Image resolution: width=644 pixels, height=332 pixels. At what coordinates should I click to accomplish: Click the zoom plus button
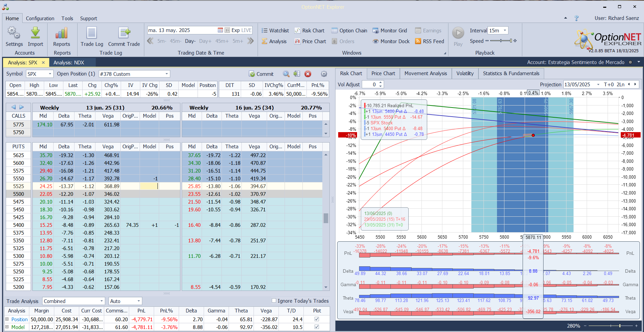click(x=636, y=326)
